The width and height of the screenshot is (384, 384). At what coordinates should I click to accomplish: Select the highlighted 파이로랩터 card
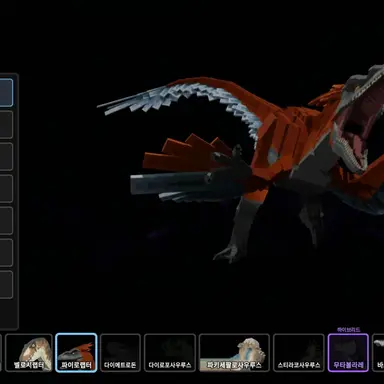point(76,353)
